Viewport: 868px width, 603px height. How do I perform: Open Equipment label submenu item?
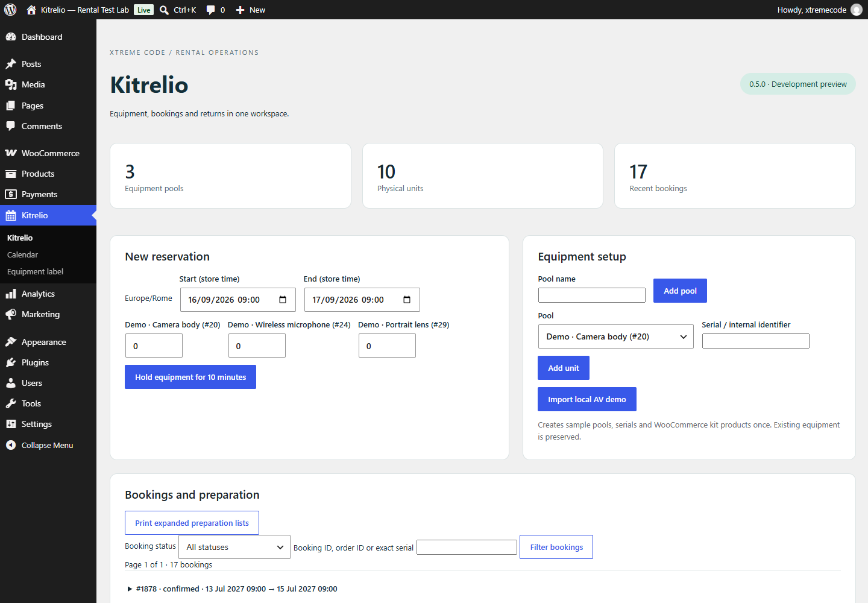coord(35,271)
